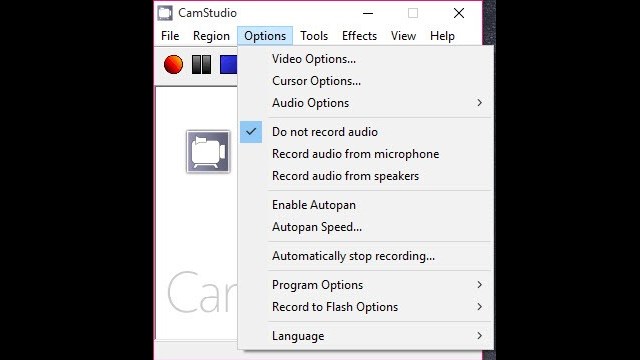Image resolution: width=640 pixels, height=360 pixels.
Task: Close the open Options menu
Action: (x=265, y=36)
